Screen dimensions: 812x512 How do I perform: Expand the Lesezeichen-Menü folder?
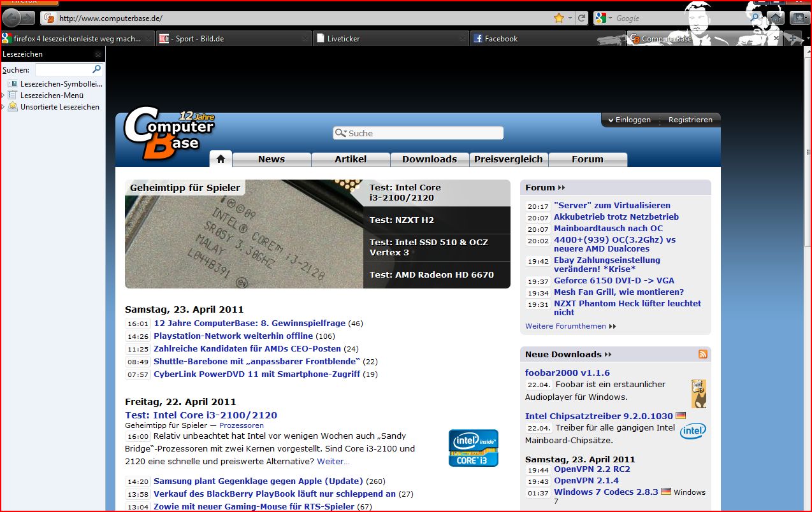coord(3,96)
